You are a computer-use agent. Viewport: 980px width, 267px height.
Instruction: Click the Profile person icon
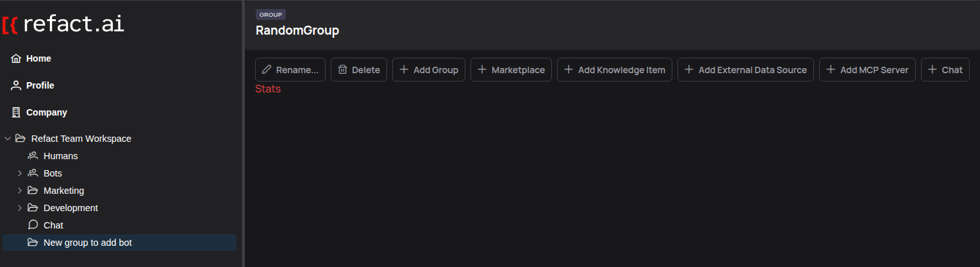click(16, 85)
